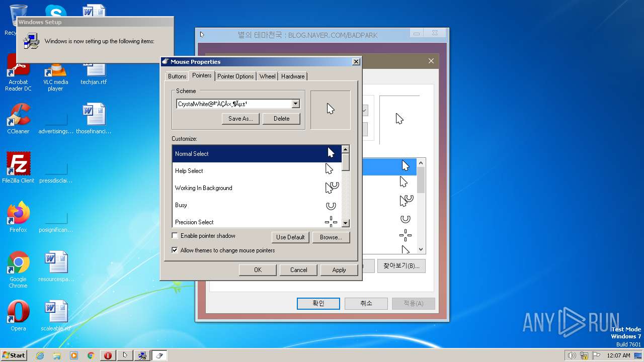The width and height of the screenshot is (644, 362).
Task: Open the Pointer Options tab
Action: (235, 76)
